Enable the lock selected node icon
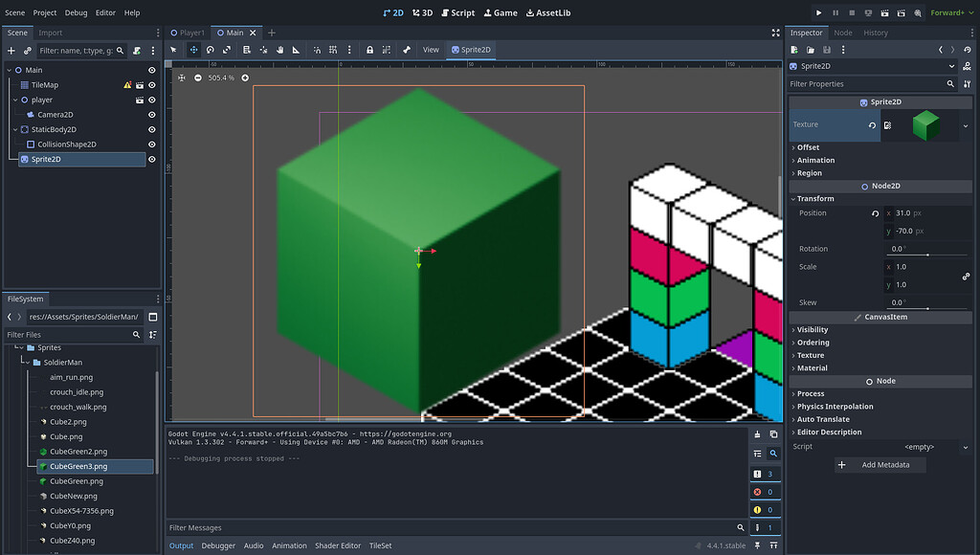Image resolution: width=980 pixels, height=555 pixels. (369, 50)
